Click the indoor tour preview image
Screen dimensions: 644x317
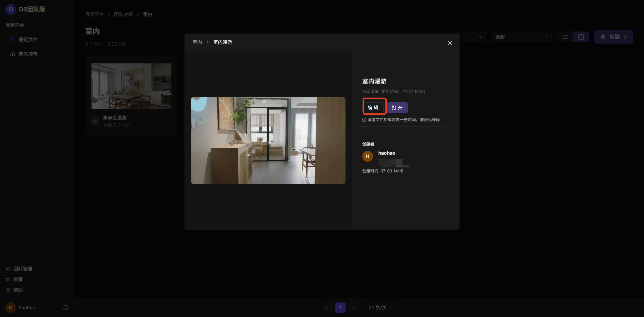pos(268,141)
